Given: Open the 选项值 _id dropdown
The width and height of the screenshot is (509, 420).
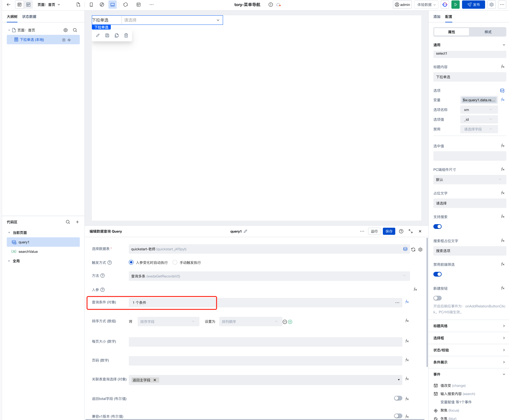Looking at the screenshot, I should click(x=479, y=119).
